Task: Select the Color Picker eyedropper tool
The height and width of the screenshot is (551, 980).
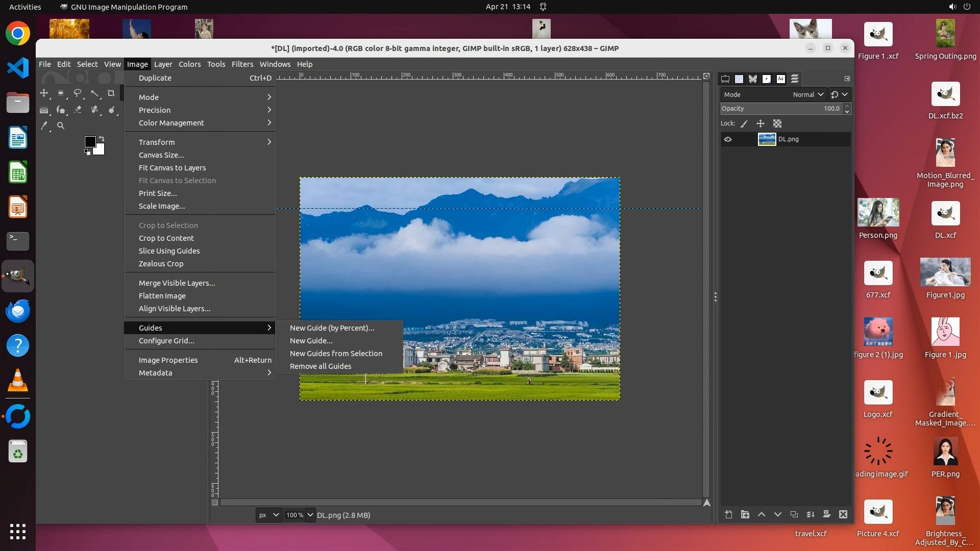Action: [x=44, y=126]
